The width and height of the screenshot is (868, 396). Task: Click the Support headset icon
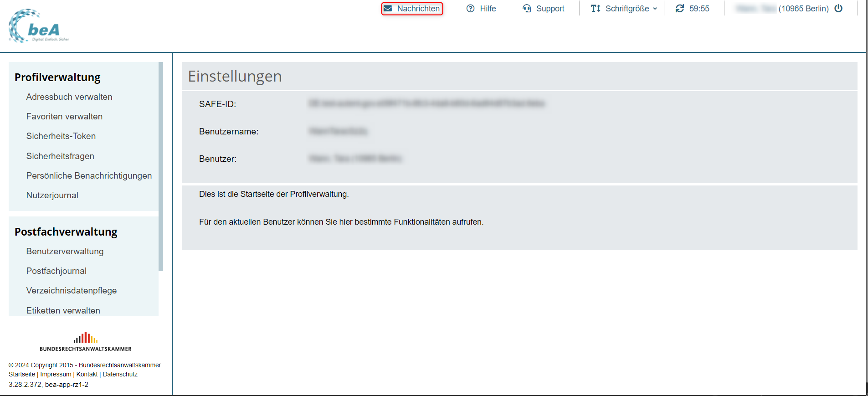click(x=527, y=9)
